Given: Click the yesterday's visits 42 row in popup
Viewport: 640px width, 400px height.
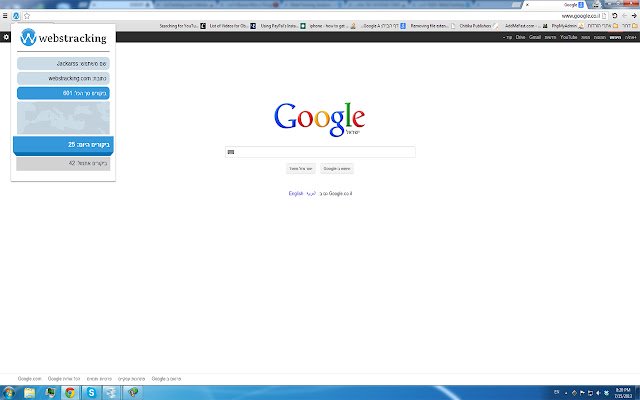Looking at the screenshot, I should point(63,163).
